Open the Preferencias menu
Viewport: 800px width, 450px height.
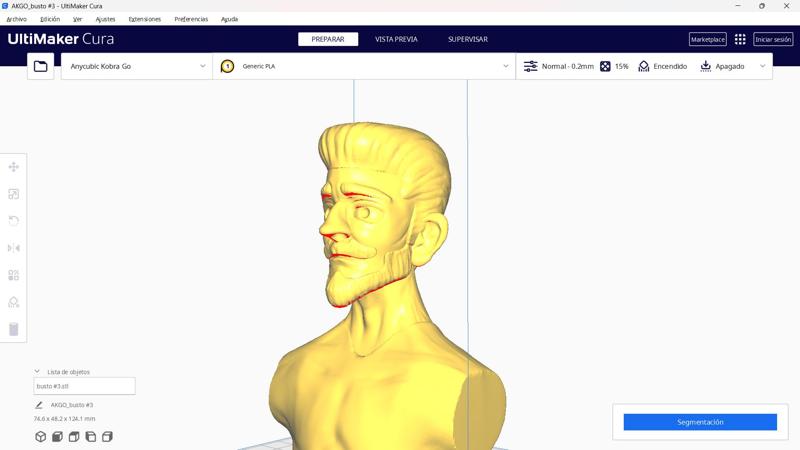coord(191,19)
